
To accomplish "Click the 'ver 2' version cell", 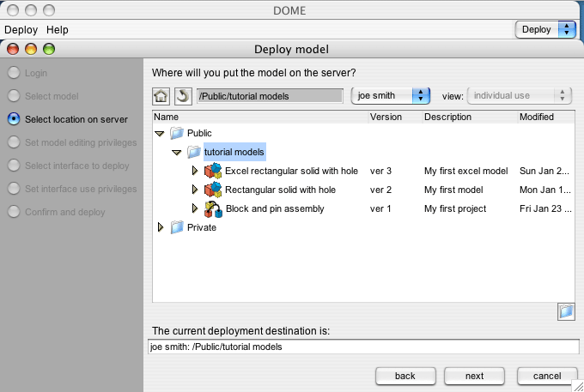I will point(380,190).
